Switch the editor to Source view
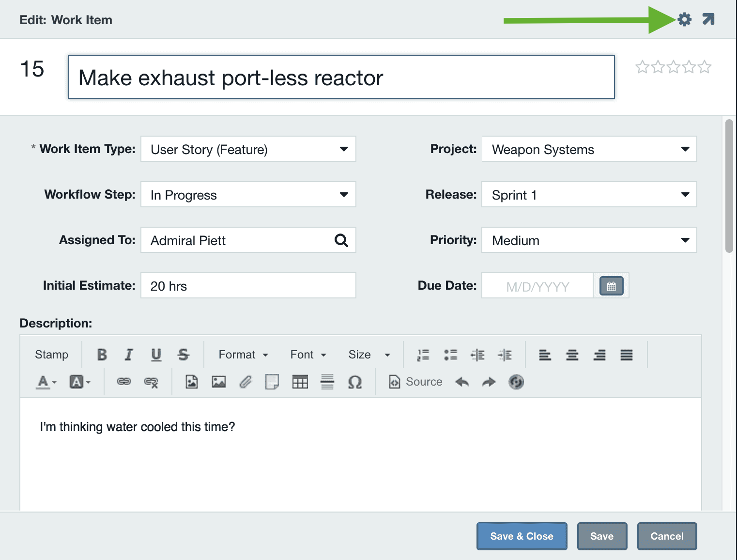The image size is (737, 560). pos(415,382)
